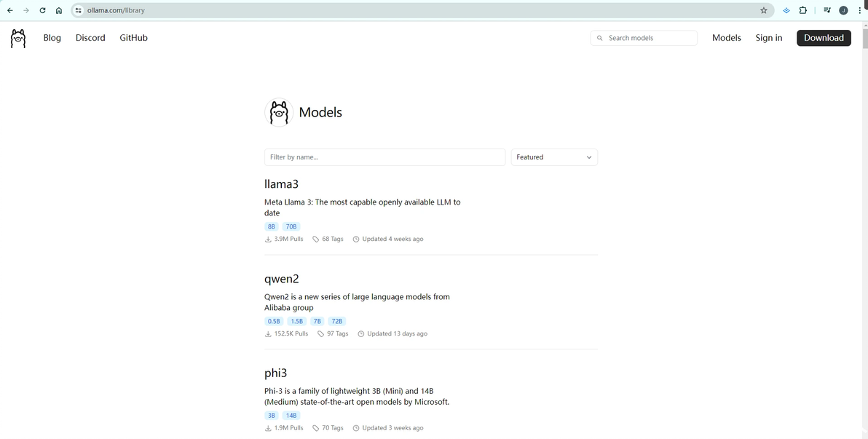Image resolution: width=868 pixels, height=439 pixels.
Task: Click the browser back arrow
Action: click(10, 10)
